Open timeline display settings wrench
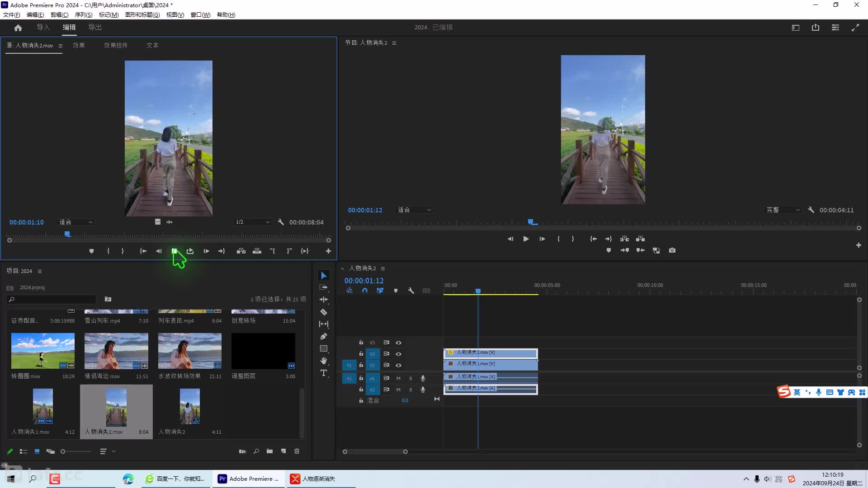868x488 pixels. coord(411,291)
